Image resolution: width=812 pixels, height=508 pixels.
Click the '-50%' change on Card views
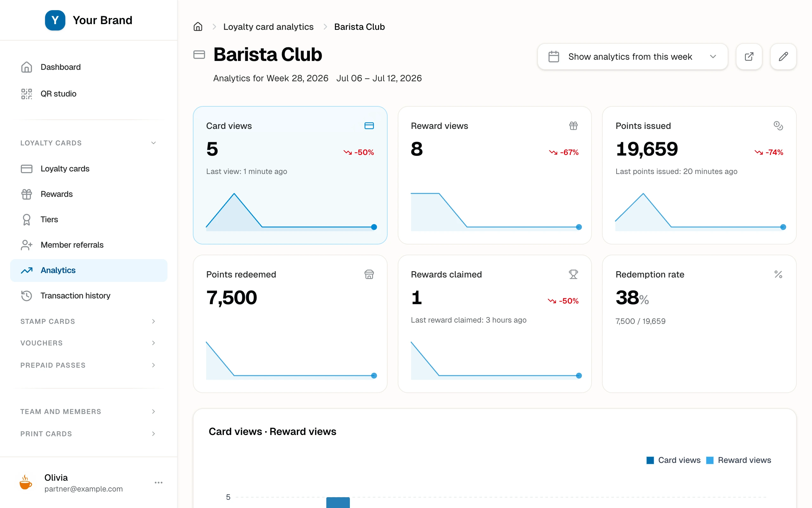359,152
